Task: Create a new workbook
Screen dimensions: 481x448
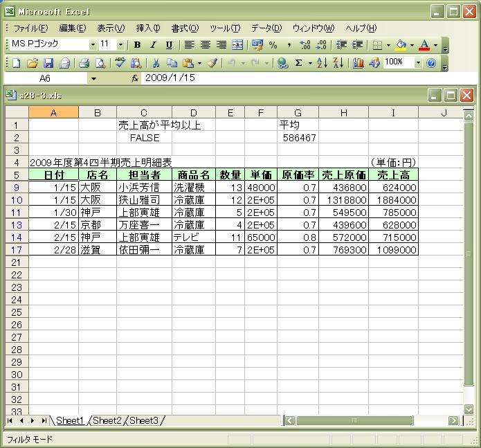Action: pos(16,63)
